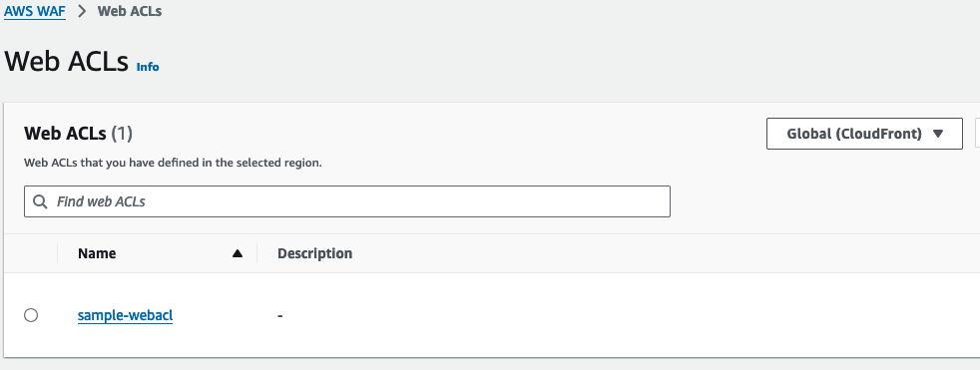Click the breadcrumb chevron separator
The image size is (980, 370).
pos(82,11)
